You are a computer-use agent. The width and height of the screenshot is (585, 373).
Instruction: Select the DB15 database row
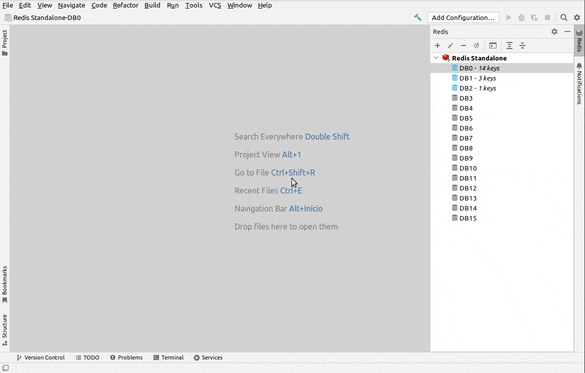click(x=502, y=218)
